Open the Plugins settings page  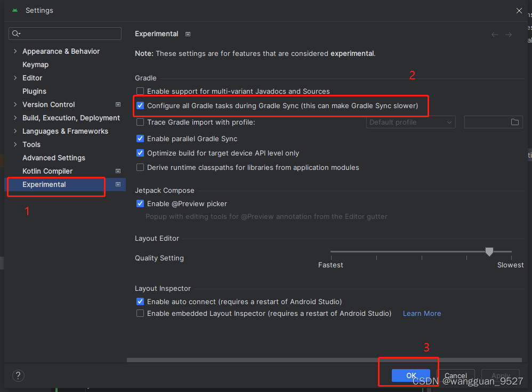coord(34,91)
